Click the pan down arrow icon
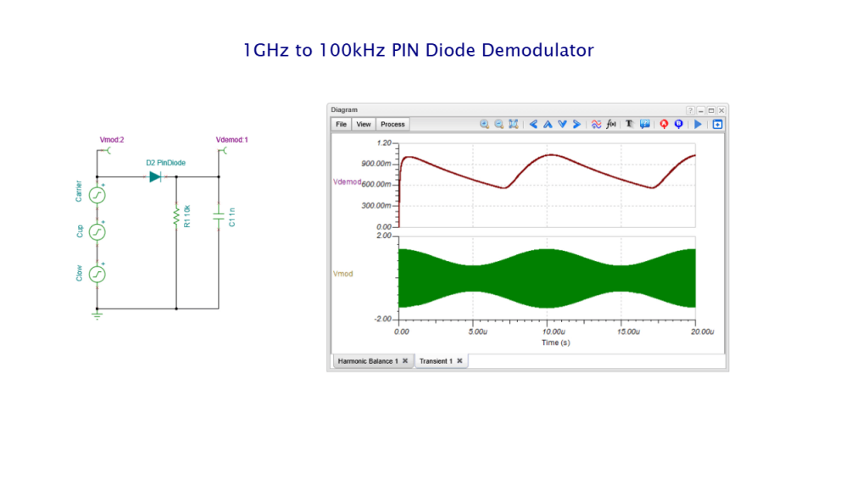Viewport: 868px width, 485px height. [562, 124]
